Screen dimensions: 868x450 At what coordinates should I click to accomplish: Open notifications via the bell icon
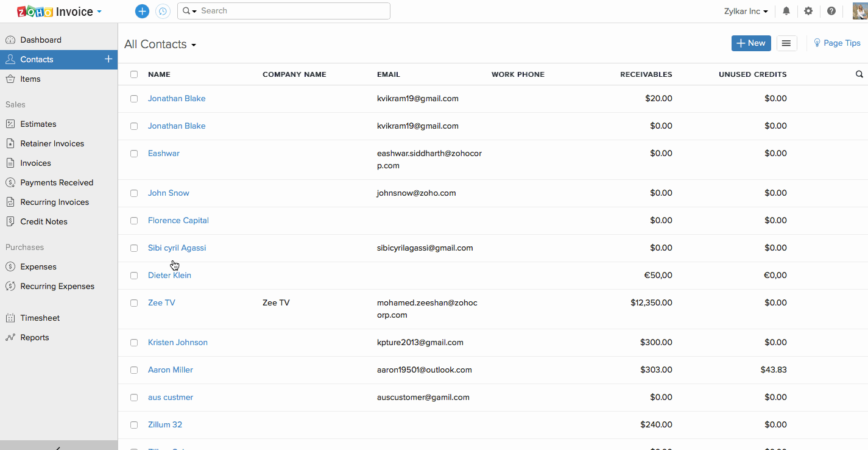tap(786, 11)
